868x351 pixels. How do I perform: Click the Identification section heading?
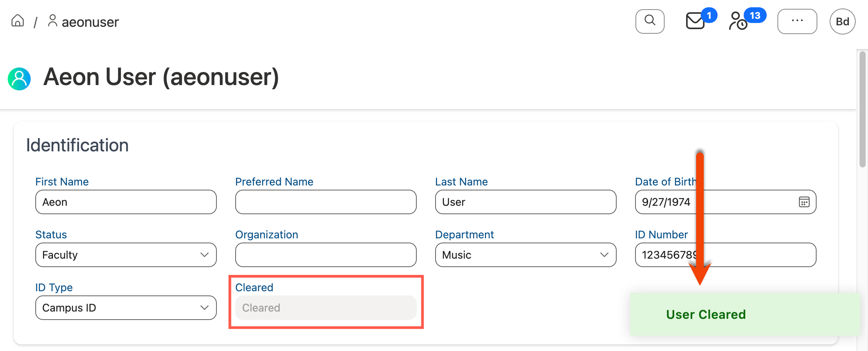point(77,145)
